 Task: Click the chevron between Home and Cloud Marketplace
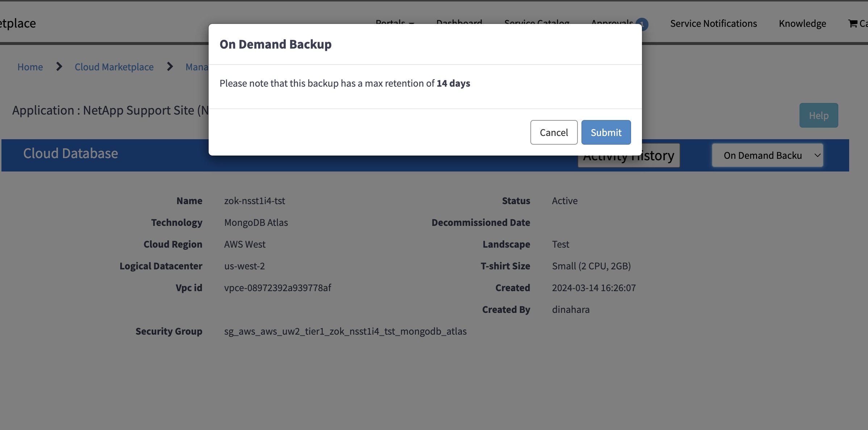[x=59, y=67]
